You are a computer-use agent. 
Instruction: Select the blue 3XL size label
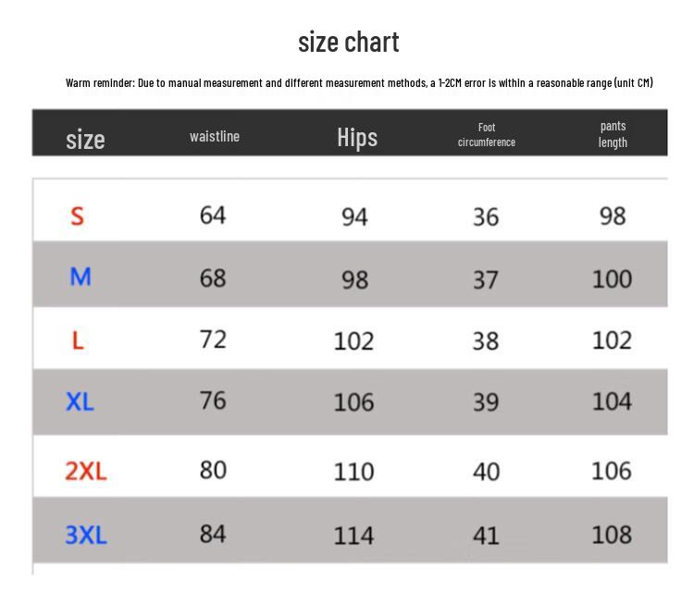[x=85, y=534]
